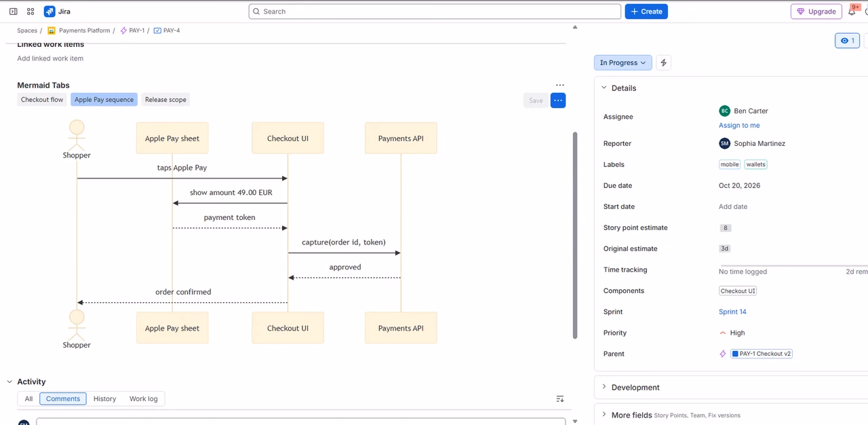The width and height of the screenshot is (868, 425).
Task: Click in the Search field
Action: click(x=435, y=12)
